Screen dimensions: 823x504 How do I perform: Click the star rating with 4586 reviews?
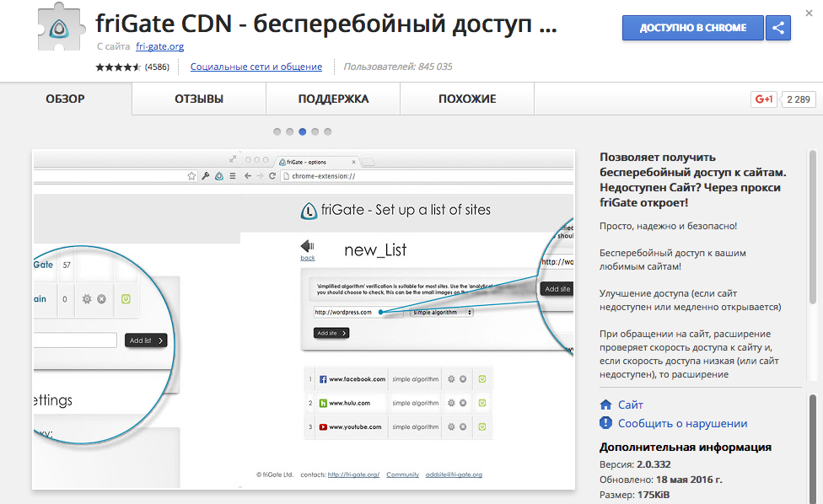click(132, 67)
